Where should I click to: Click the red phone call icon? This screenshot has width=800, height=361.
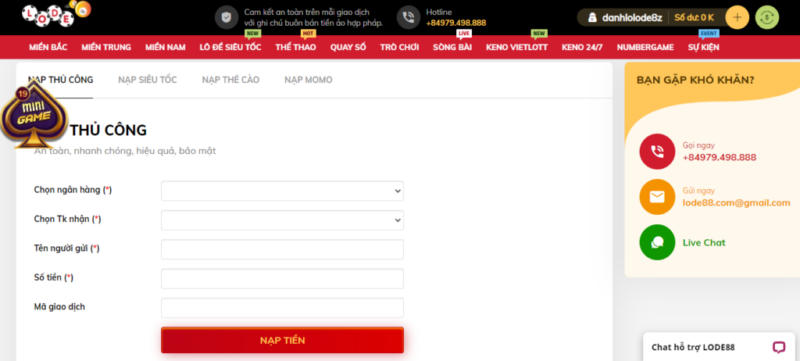[657, 151]
